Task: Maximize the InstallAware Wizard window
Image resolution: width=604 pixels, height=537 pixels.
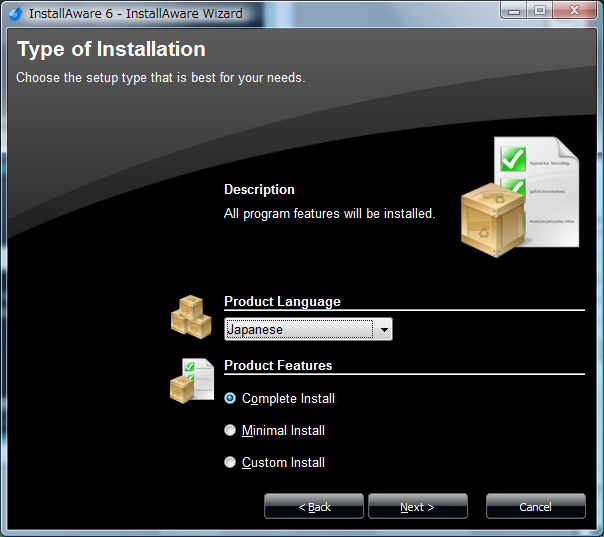Action: (x=540, y=11)
